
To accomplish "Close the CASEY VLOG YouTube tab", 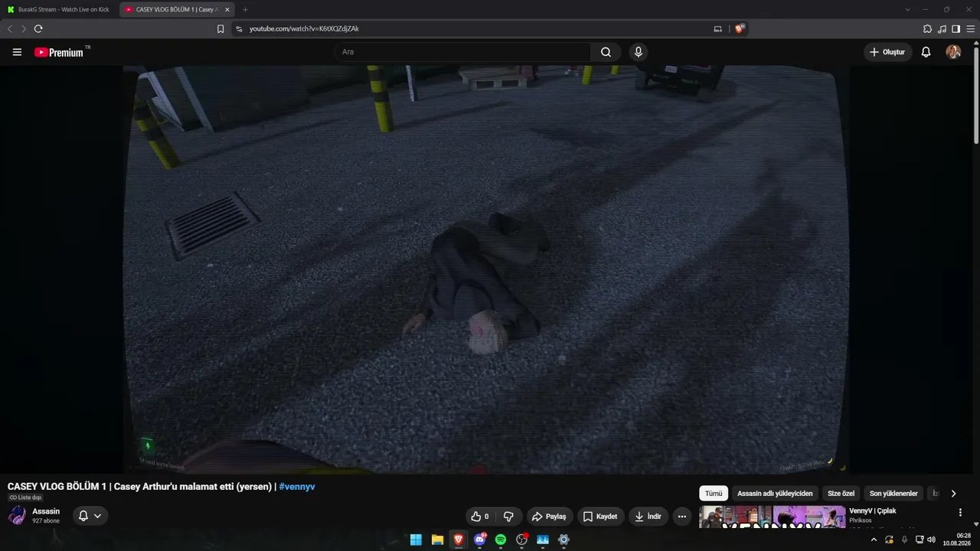I will click(227, 9).
